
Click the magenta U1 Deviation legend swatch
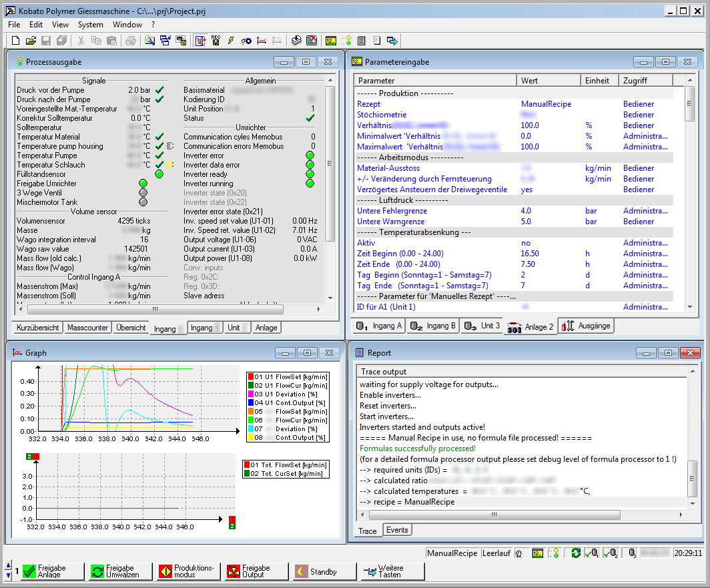pos(250,394)
